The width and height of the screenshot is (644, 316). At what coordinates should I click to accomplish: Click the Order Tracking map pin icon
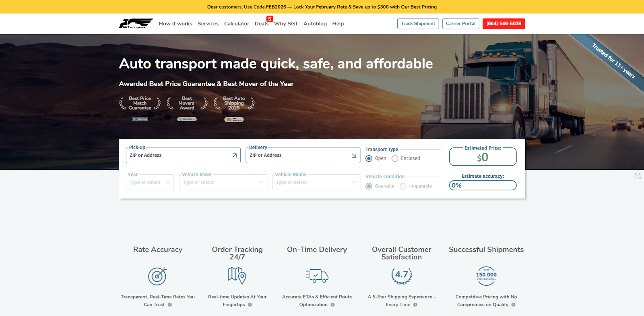click(x=237, y=276)
